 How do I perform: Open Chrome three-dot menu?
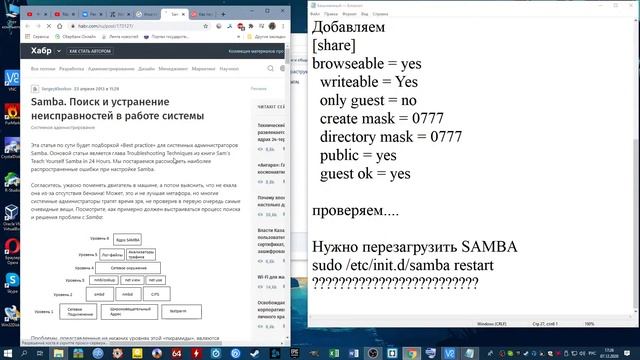283,26
